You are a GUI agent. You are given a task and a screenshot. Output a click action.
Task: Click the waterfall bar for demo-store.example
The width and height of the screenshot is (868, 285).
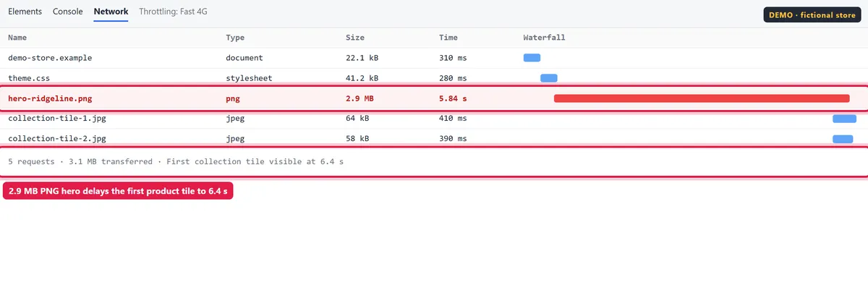(x=532, y=57)
